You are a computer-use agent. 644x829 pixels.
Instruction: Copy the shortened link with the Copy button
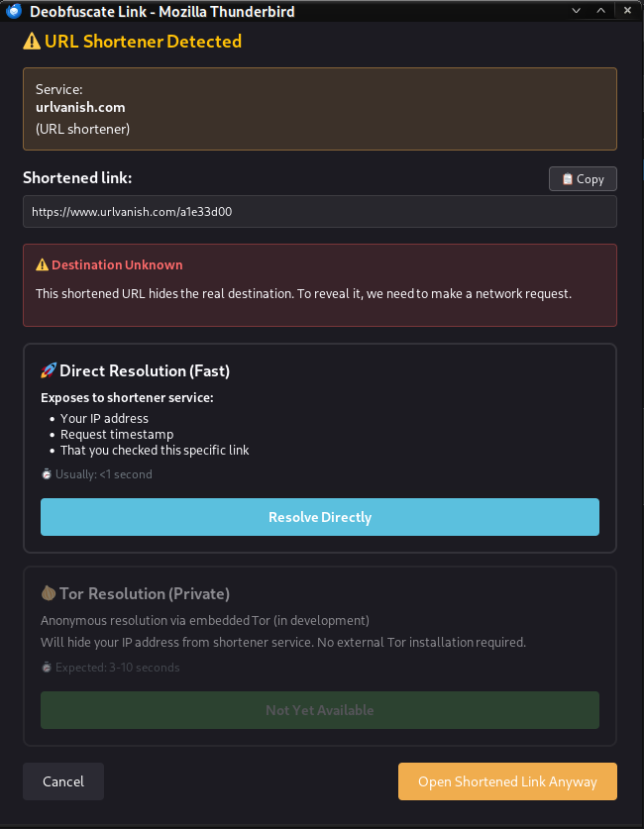pyautogui.click(x=583, y=178)
